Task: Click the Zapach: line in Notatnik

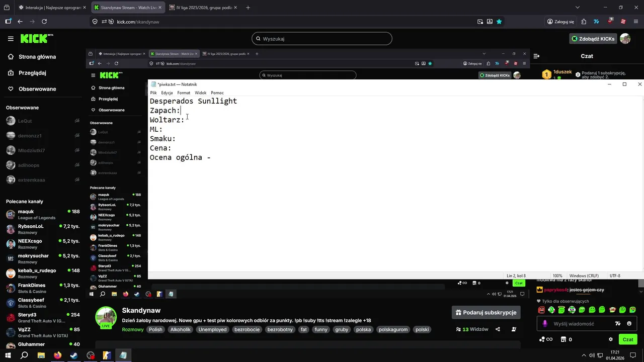Action: tap(165, 111)
